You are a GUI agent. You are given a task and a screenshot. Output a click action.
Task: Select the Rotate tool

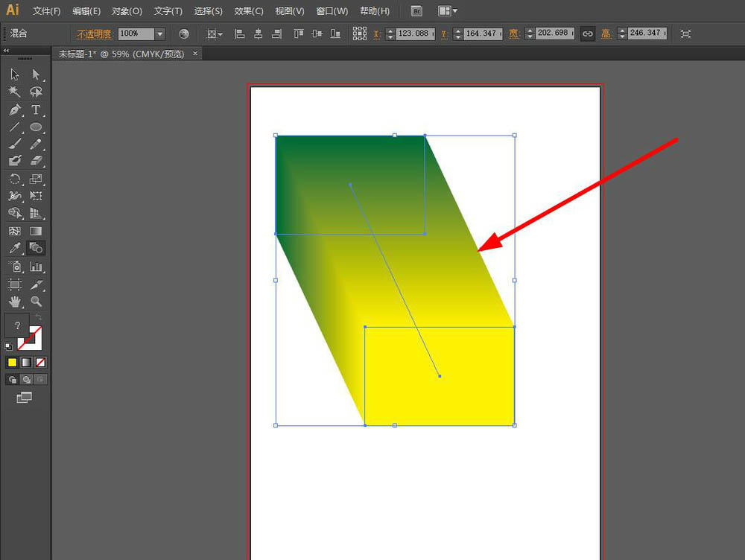[15, 179]
